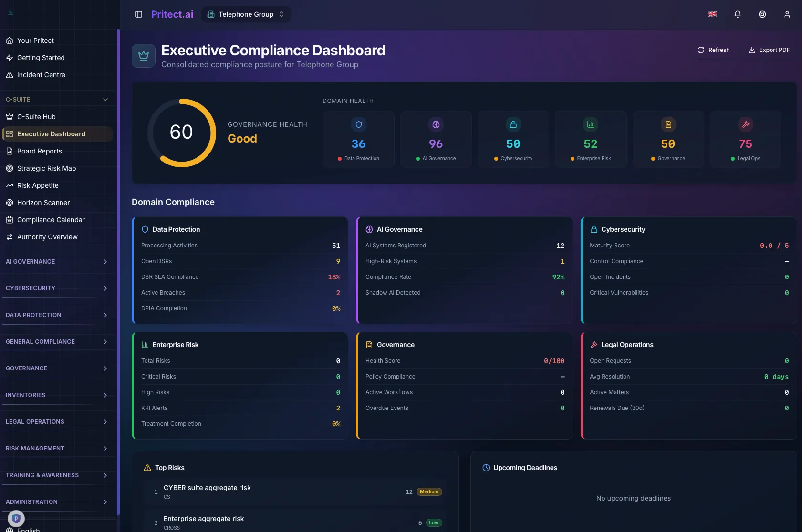Click the Top Risks warning triangle icon
This screenshot has width=802, height=532.
147,468
